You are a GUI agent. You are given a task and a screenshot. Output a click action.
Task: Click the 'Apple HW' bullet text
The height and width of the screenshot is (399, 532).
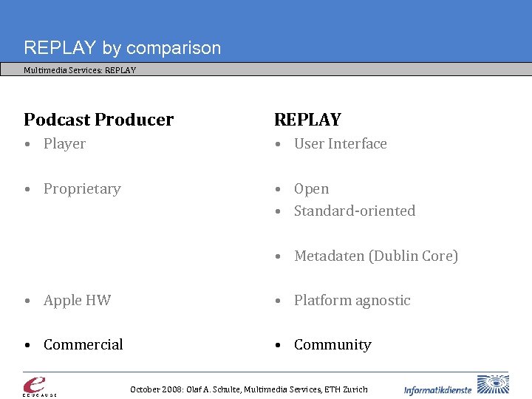[x=78, y=301]
